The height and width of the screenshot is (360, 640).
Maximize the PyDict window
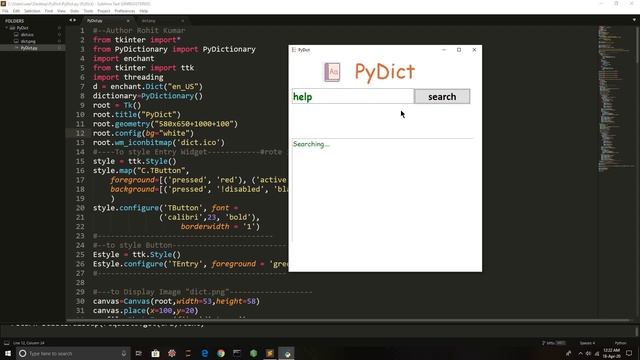coord(459,50)
